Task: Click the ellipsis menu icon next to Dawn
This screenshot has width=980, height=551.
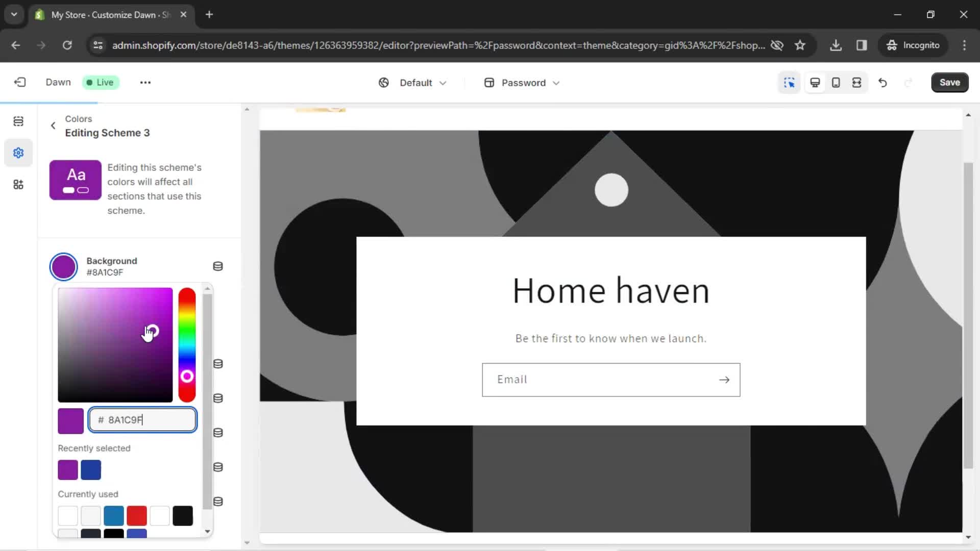Action: [x=145, y=82]
